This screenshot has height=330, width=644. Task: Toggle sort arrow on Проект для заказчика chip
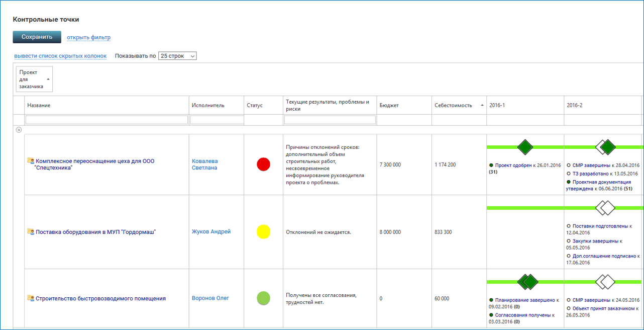[x=48, y=79]
